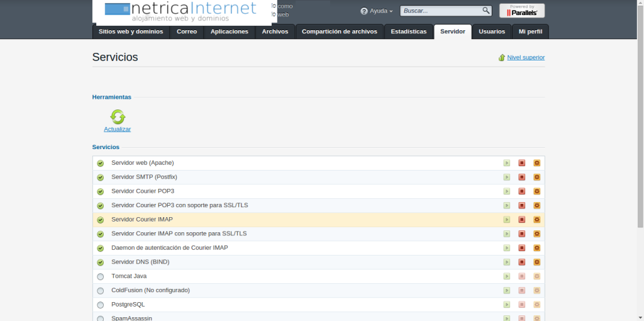
Task: Open Compartición de archivos tab
Action: pyautogui.click(x=340, y=31)
